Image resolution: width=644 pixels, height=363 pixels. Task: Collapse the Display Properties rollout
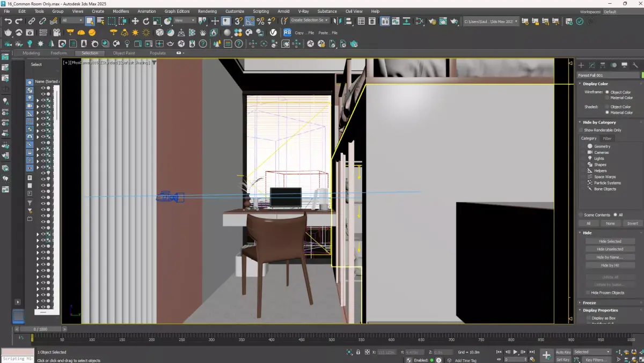coord(601,310)
